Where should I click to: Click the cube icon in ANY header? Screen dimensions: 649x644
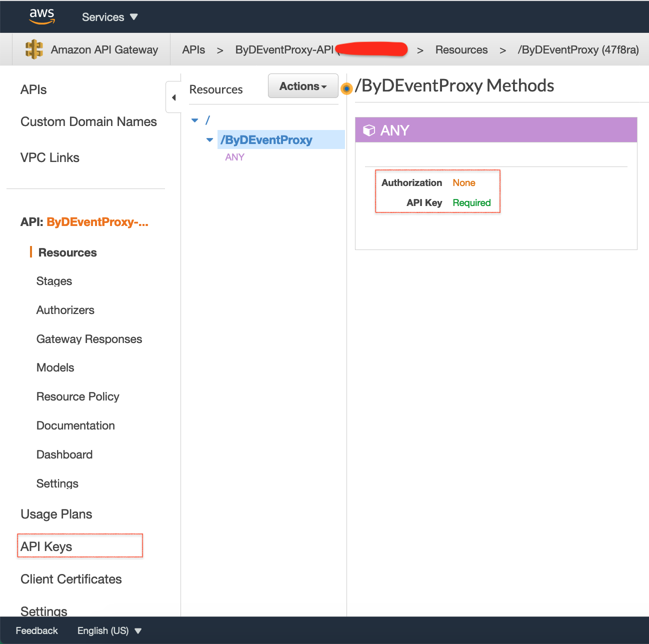pos(369,130)
